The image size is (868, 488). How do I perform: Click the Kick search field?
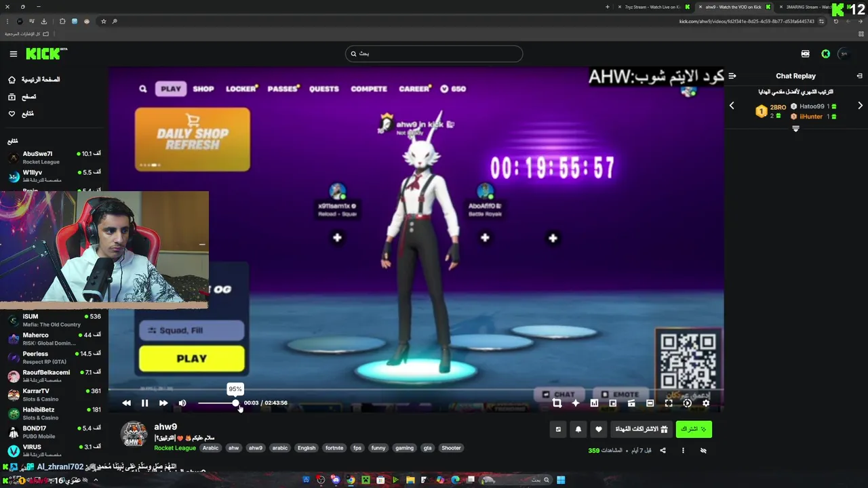click(x=434, y=54)
